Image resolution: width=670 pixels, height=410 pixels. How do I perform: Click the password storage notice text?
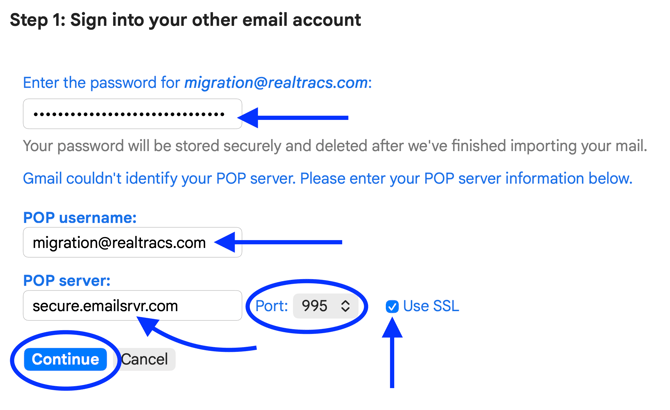335,146
